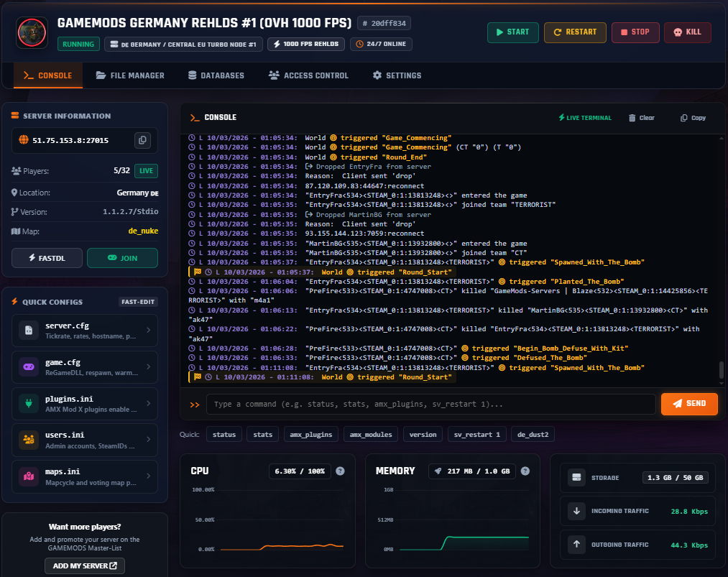The height and width of the screenshot is (577, 728).
Task: Click the maps.ini map icon
Action: click(29, 476)
